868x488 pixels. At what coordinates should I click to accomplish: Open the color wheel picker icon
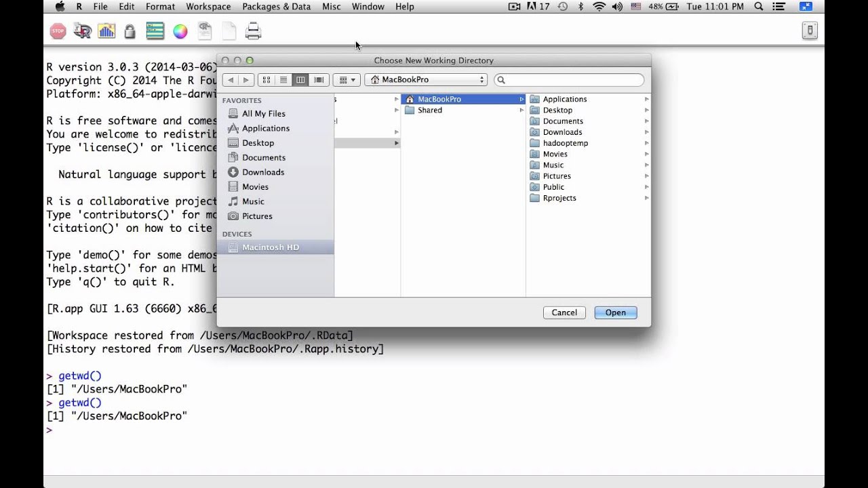click(x=180, y=31)
